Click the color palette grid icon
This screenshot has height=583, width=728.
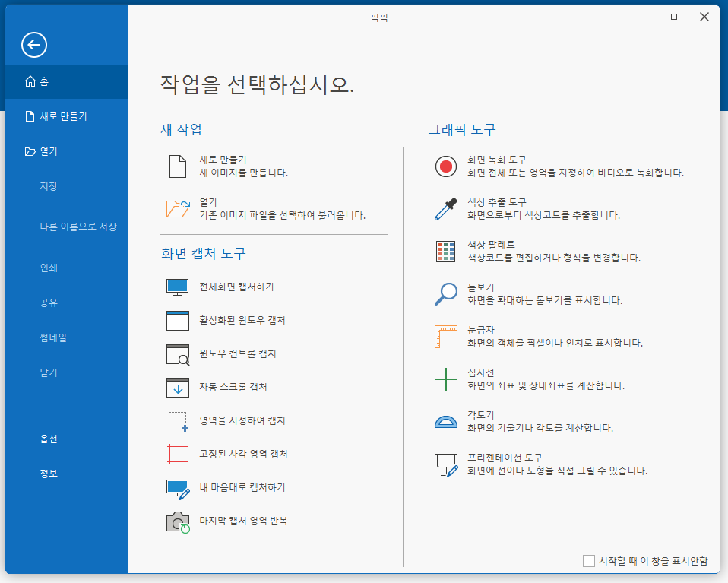446,252
